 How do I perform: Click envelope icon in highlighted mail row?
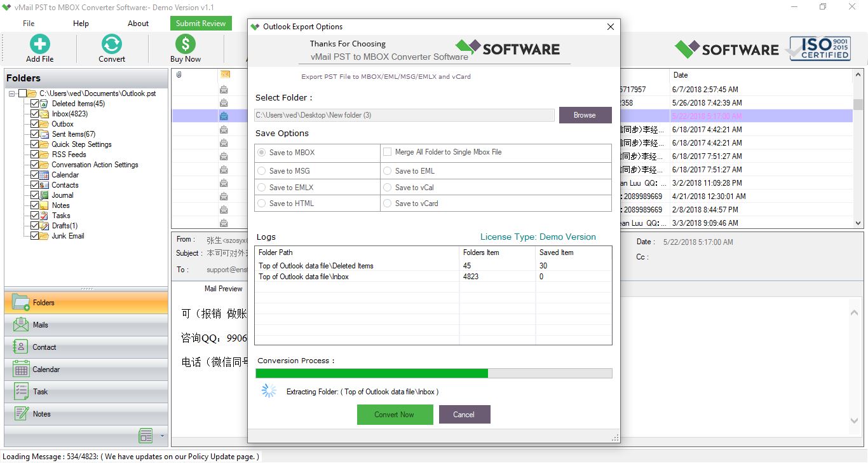point(224,116)
